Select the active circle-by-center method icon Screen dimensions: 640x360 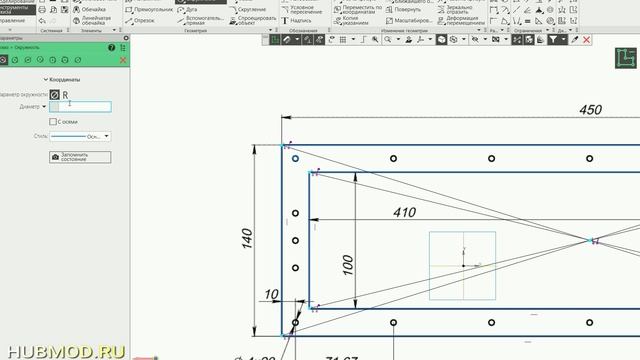click(3, 60)
